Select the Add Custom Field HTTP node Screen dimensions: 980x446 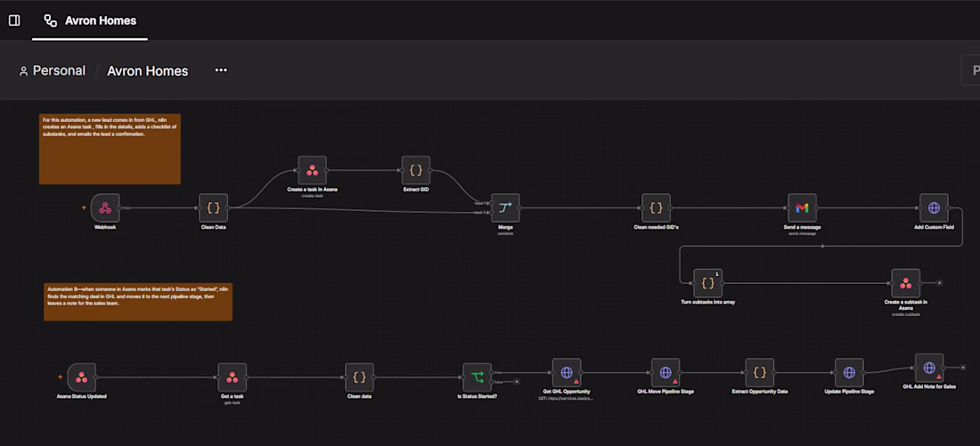coord(934,207)
